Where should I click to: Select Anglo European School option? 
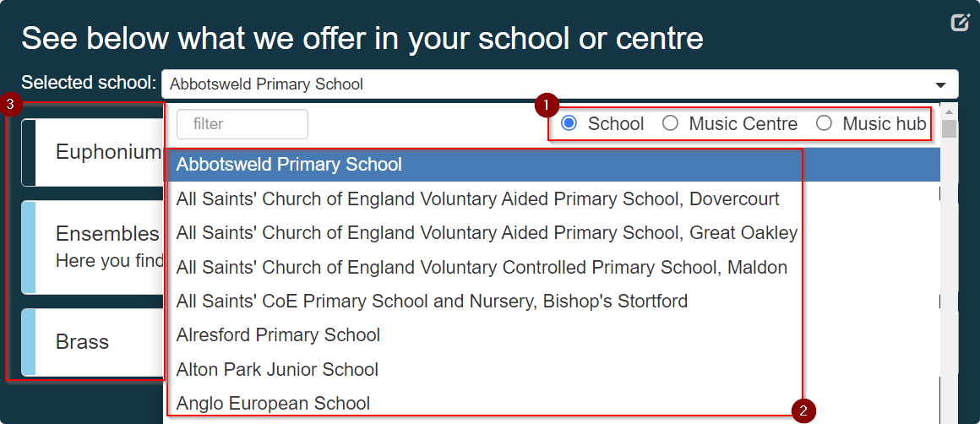[x=553, y=403]
